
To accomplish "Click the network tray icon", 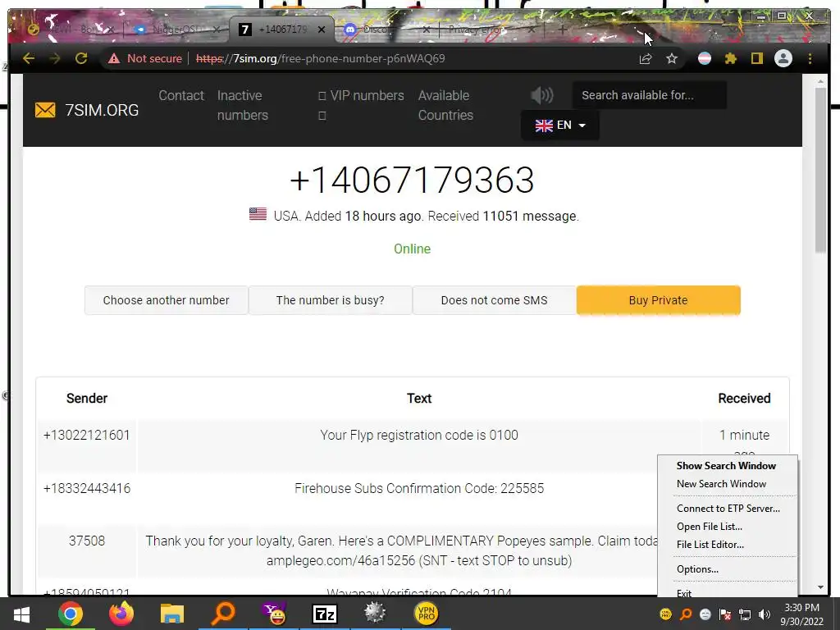I will point(745,614).
